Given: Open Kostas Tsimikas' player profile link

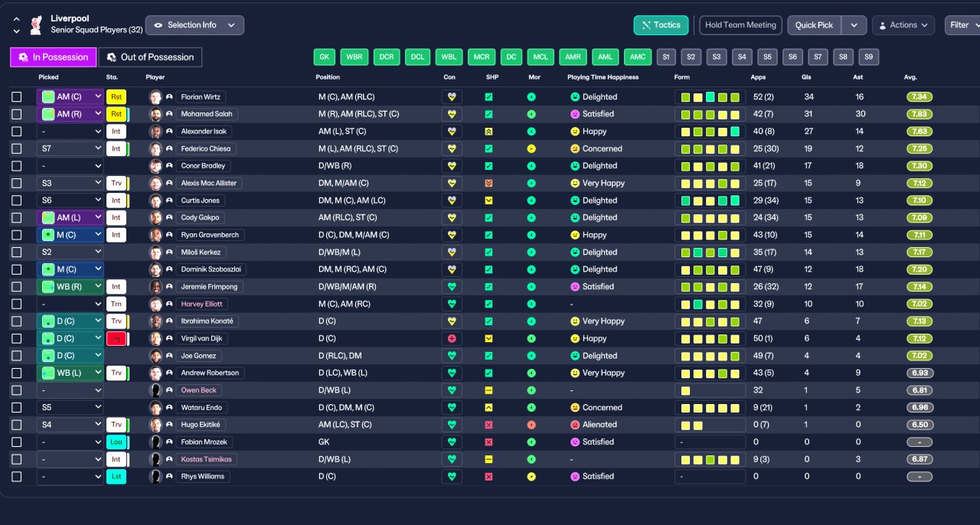Looking at the screenshot, I should (207, 459).
